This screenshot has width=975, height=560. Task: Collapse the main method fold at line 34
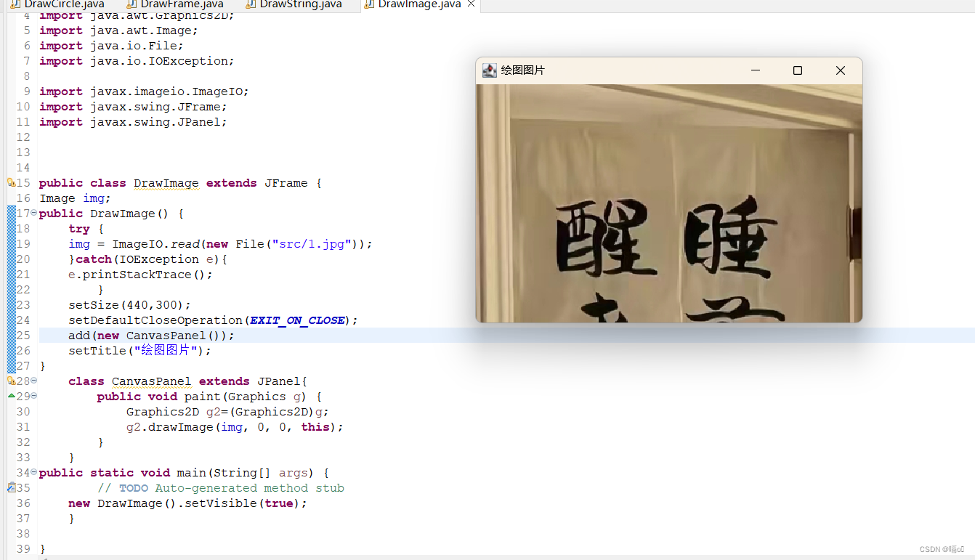(34, 473)
